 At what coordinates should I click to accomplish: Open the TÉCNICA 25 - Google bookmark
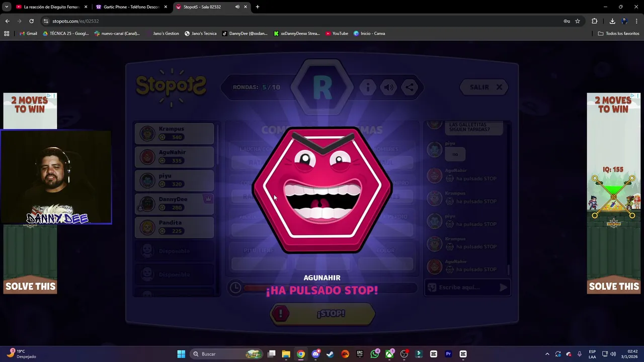pyautogui.click(x=65, y=34)
